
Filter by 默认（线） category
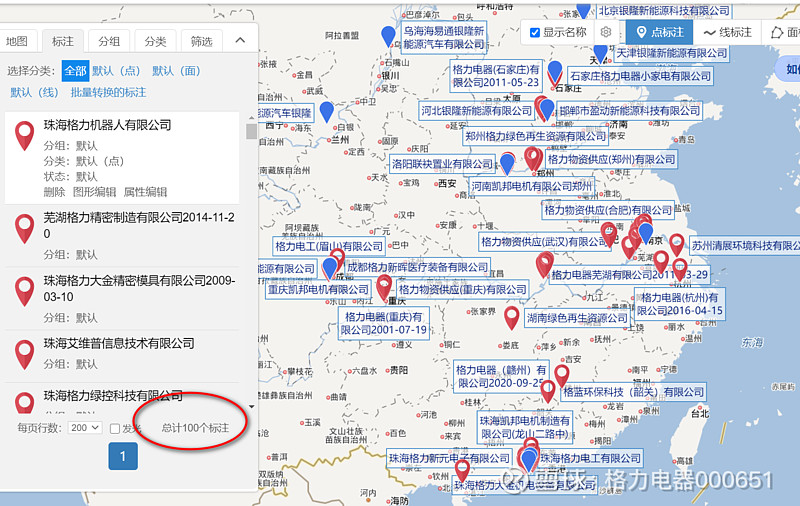(x=34, y=92)
